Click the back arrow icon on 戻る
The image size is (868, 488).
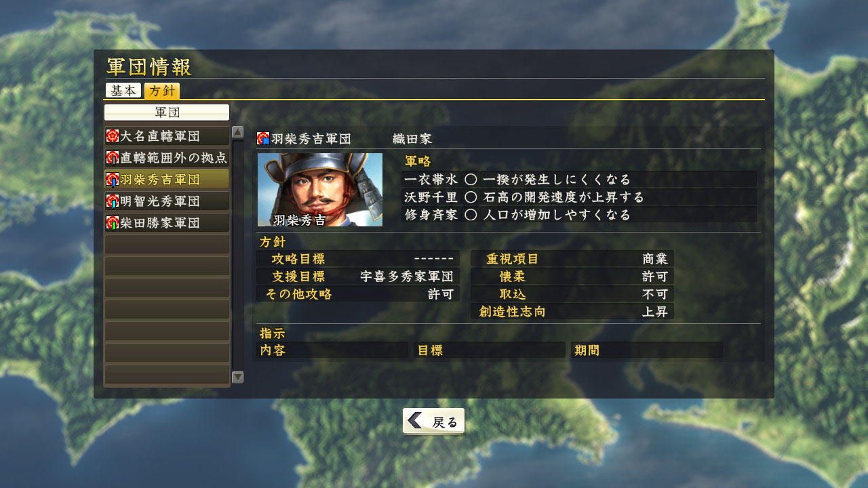(415, 421)
